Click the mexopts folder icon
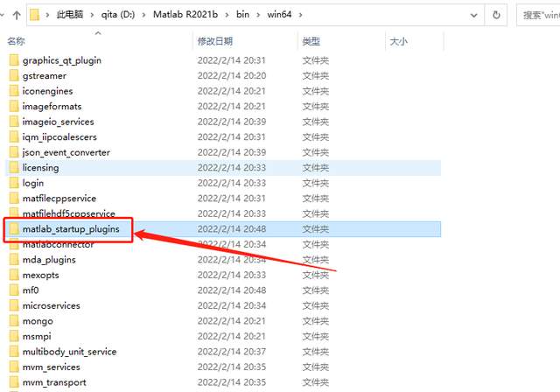Screen dimensions: 560x392 pos(14,275)
